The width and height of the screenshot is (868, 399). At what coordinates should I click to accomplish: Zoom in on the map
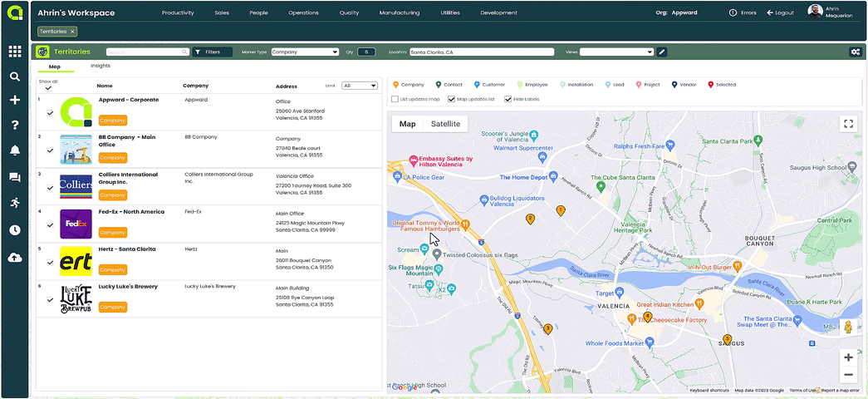[848, 357]
